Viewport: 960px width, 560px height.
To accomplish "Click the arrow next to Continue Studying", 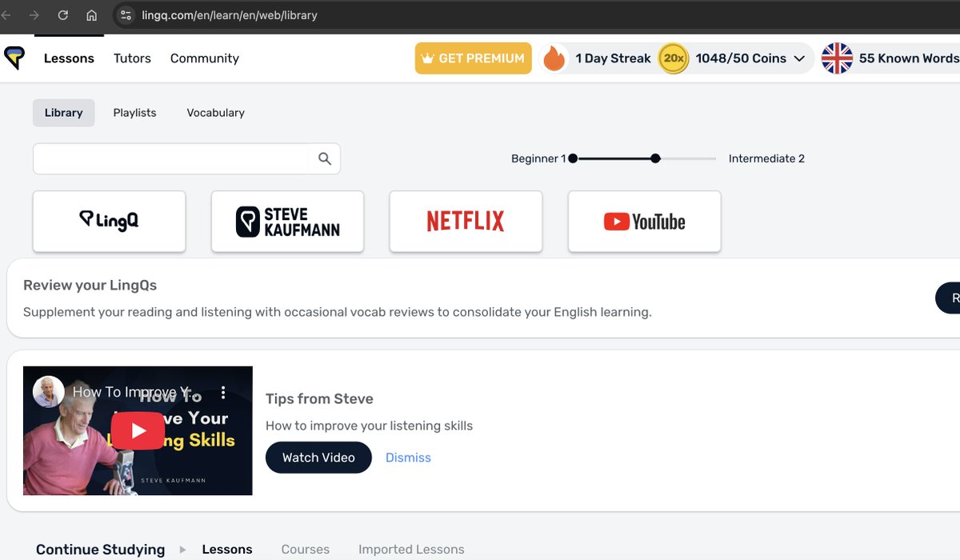I will 183,550.
